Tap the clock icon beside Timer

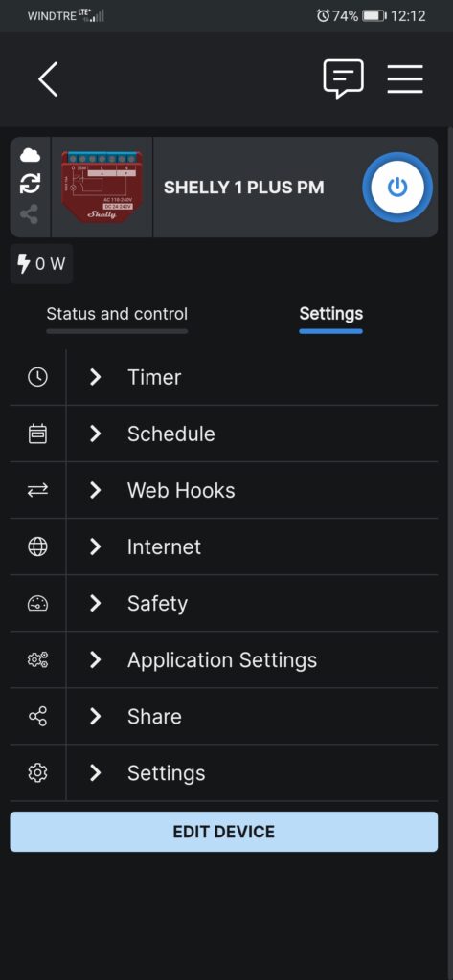click(37, 377)
